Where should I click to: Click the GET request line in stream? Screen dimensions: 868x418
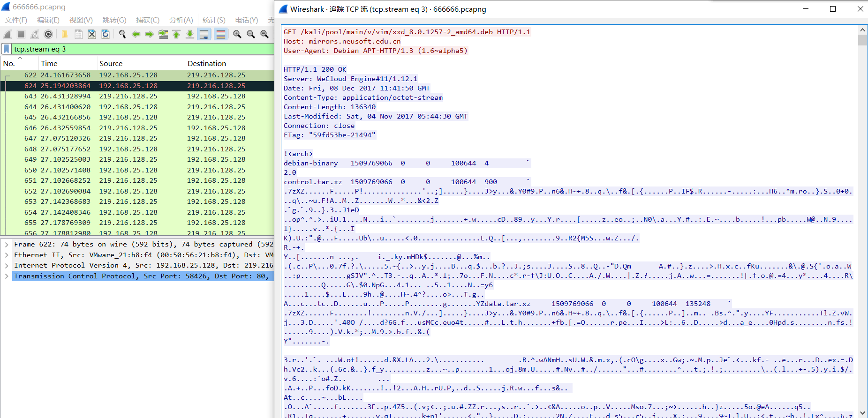tap(407, 32)
